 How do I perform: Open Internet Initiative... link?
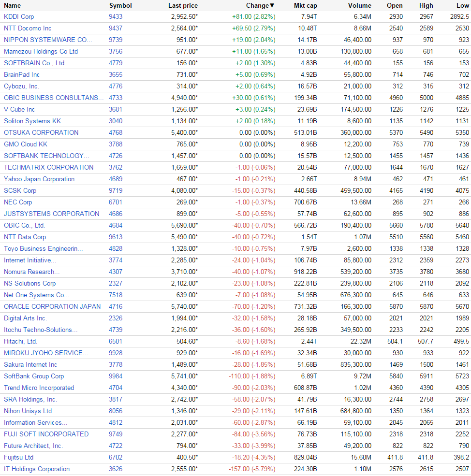(x=30, y=260)
